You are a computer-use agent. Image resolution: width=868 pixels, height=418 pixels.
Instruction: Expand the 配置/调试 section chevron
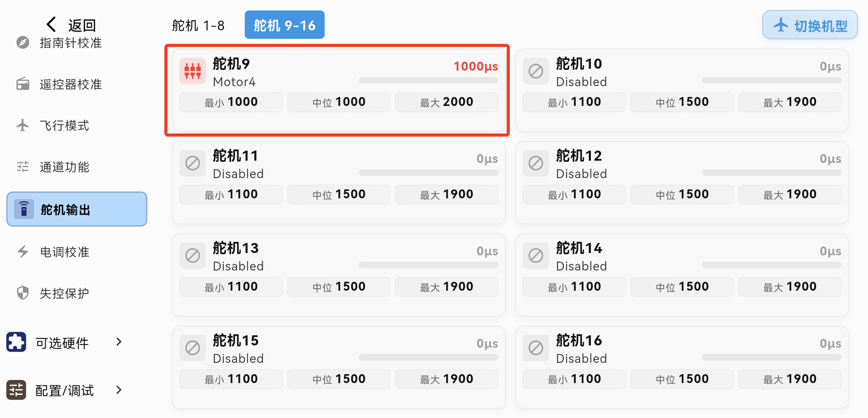coord(119,390)
